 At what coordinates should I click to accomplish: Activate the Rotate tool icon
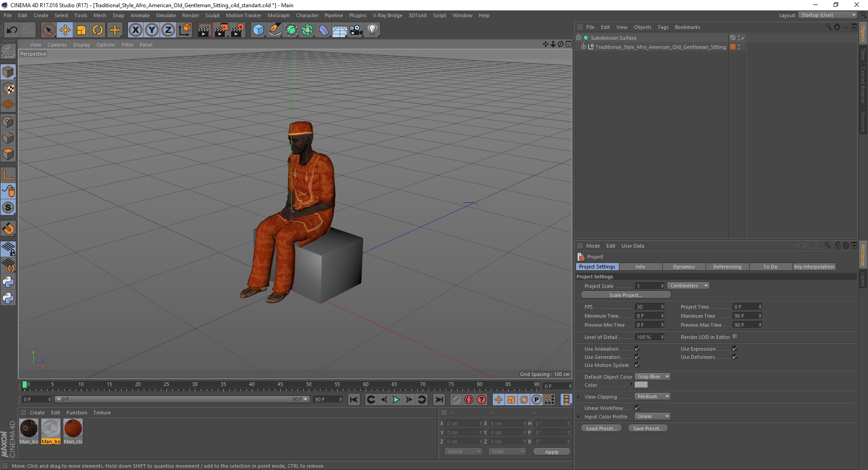pos(98,30)
